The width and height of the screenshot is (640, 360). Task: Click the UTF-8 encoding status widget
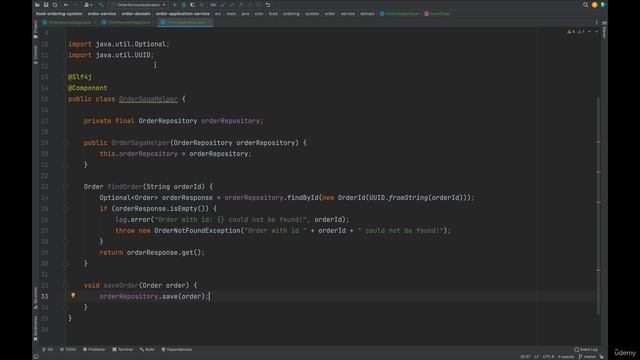pyautogui.click(x=549, y=357)
